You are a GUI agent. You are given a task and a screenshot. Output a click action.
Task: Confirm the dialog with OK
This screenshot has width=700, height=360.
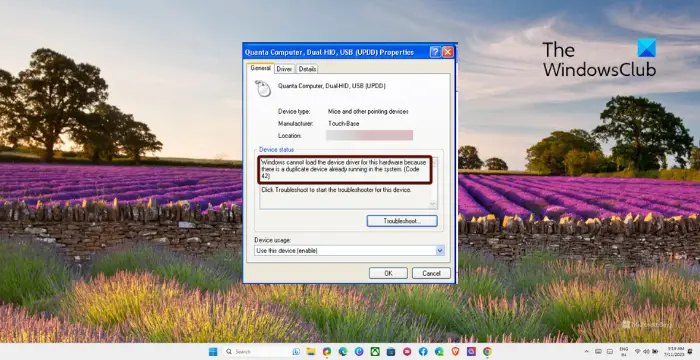pos(388,273)
